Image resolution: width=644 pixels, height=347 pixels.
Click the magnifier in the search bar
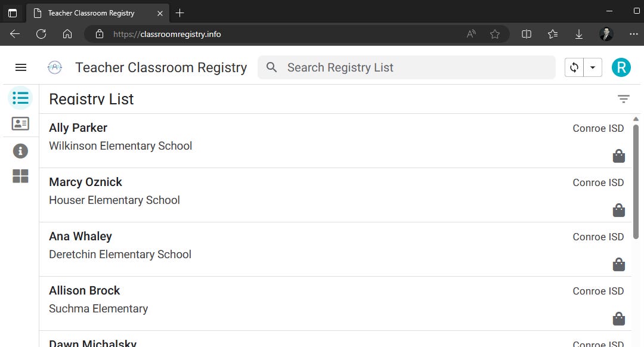coord(271,67)
